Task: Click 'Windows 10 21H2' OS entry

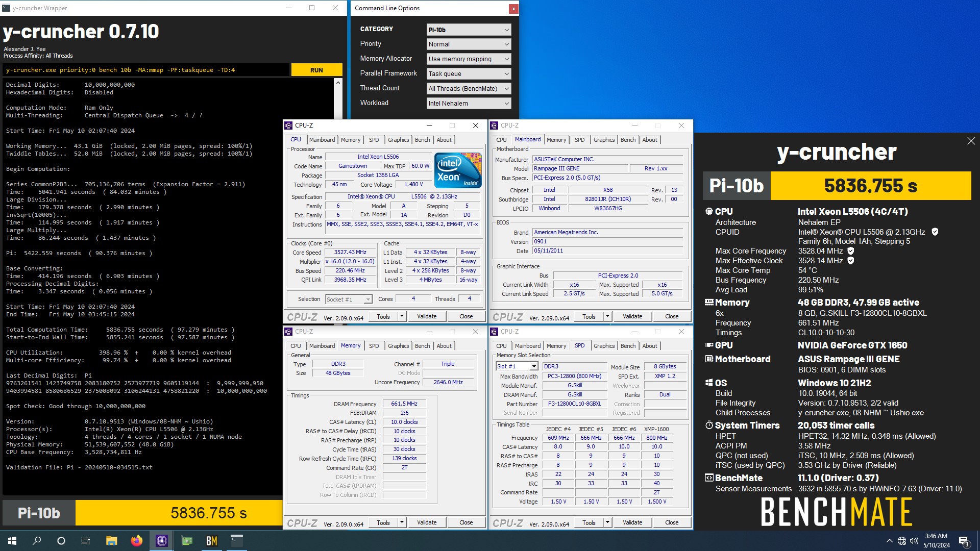Action: [835, 383]
